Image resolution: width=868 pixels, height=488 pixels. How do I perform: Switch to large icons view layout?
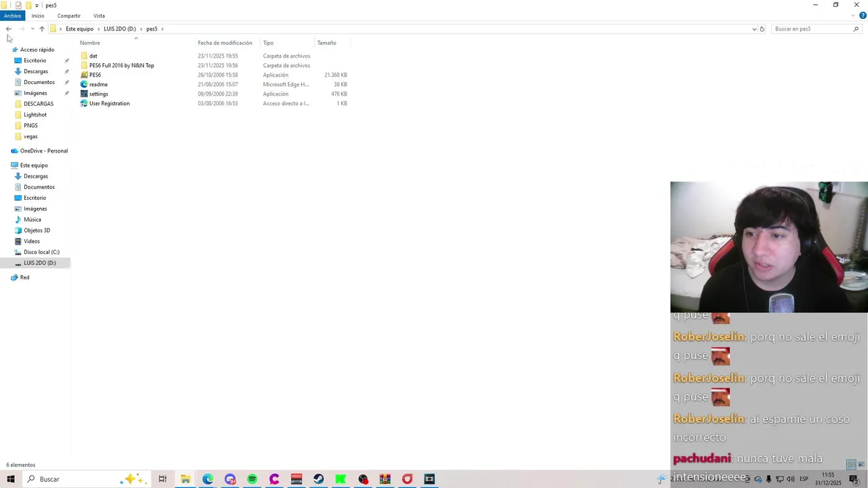point(861,465)
